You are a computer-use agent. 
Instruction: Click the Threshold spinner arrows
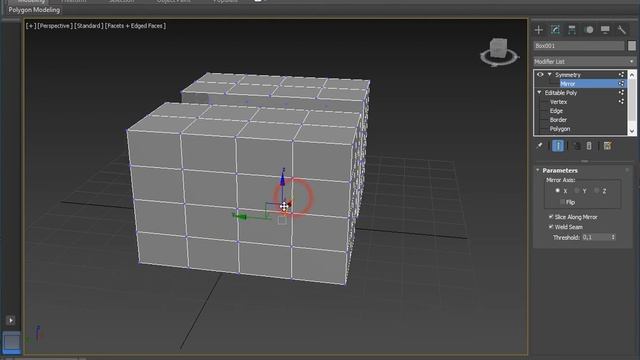(613, 237)
